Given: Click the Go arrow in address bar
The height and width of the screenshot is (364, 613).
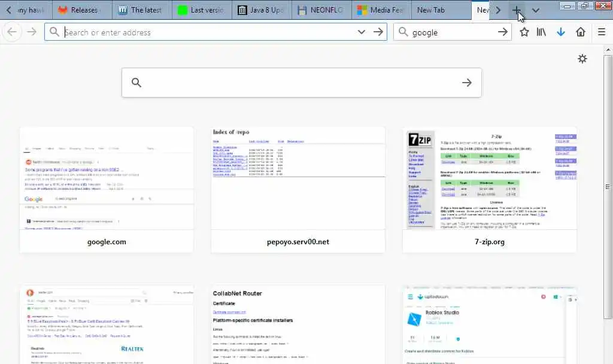Looking at the screenshot, I should pyautogui.click(x=378, y=32).
